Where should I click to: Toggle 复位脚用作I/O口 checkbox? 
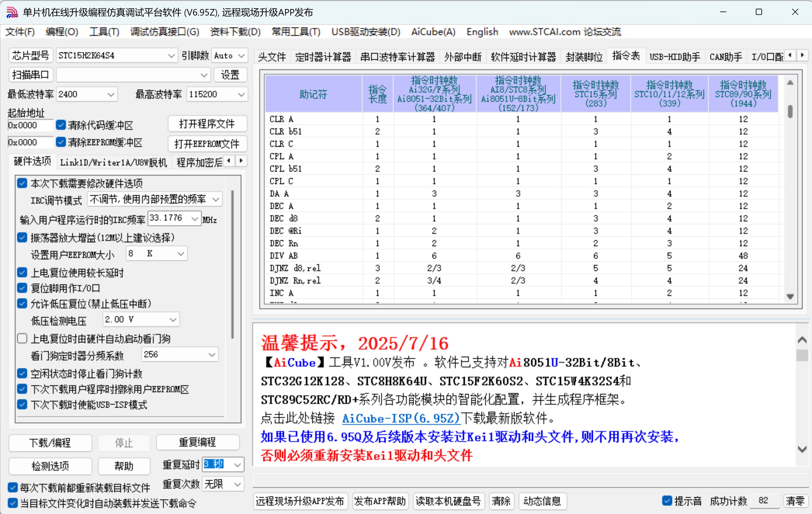[x=22, y=288]
